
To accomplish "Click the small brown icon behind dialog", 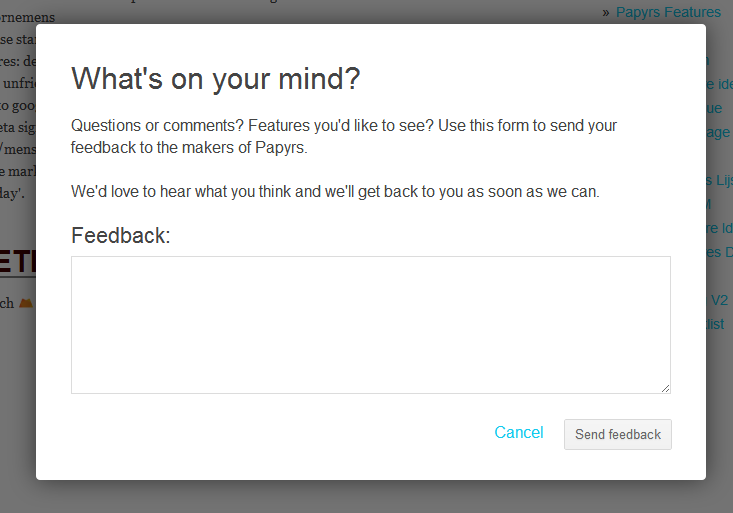I will tap(26, 303).
